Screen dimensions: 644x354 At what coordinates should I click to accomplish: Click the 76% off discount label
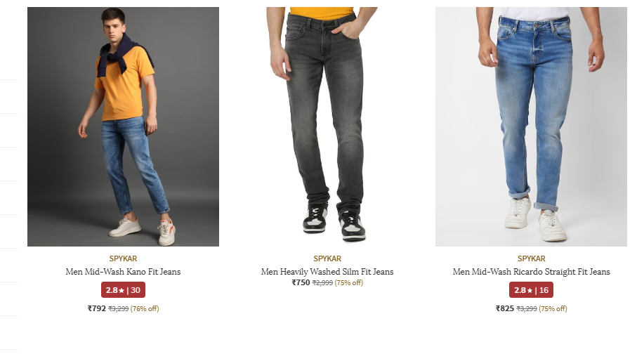click(145, 308)
